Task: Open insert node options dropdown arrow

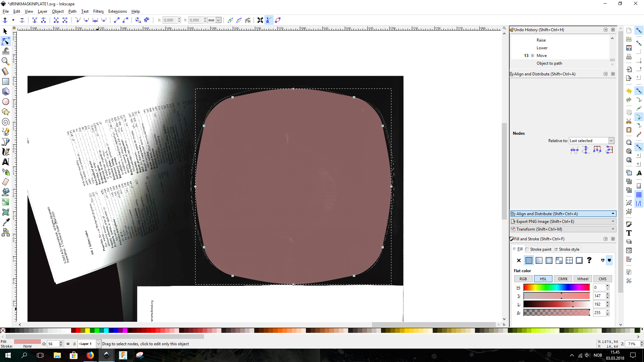Action: [x=13, y=20]
